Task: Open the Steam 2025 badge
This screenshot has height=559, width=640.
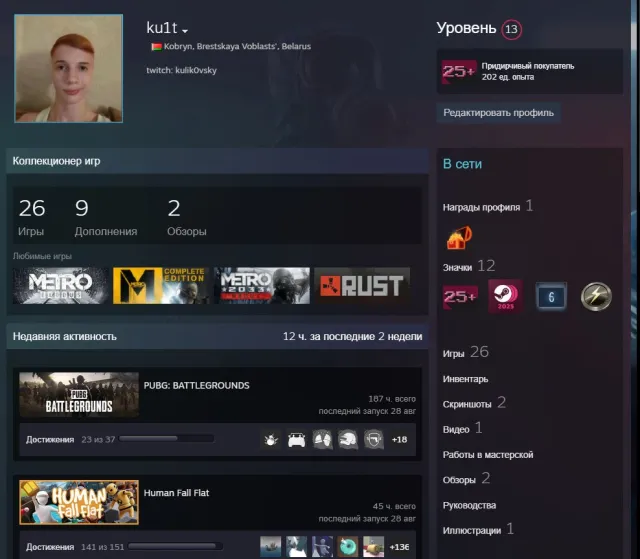Action: 505,296
